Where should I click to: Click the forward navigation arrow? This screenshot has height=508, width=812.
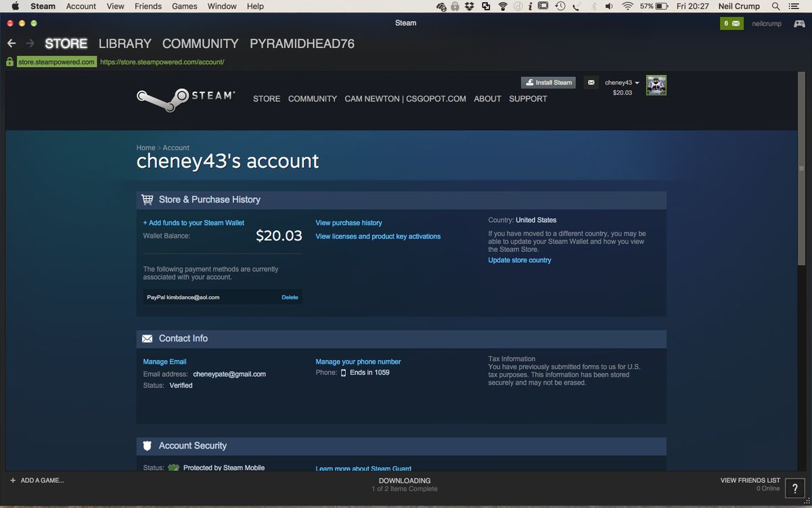coord(30,43)
